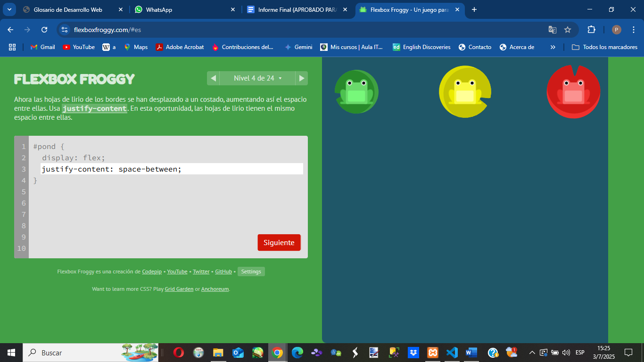Open the notification center icon
644x362 pixels.
[628, 353]
